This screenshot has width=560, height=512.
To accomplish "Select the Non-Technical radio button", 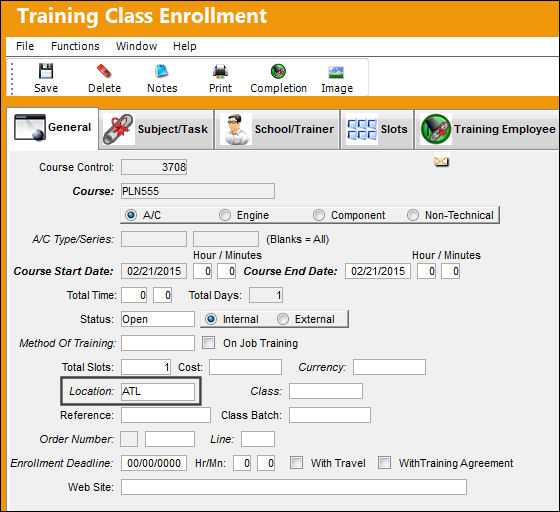I will point(412,215).
